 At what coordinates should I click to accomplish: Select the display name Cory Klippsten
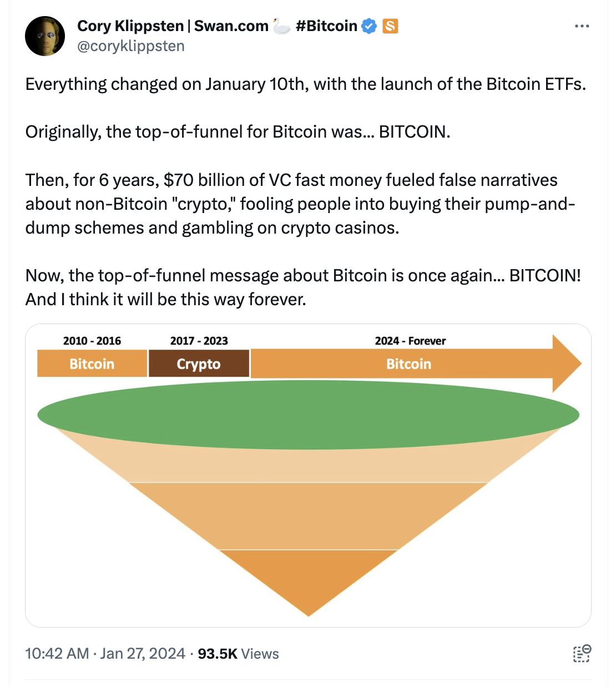point(130,26)
